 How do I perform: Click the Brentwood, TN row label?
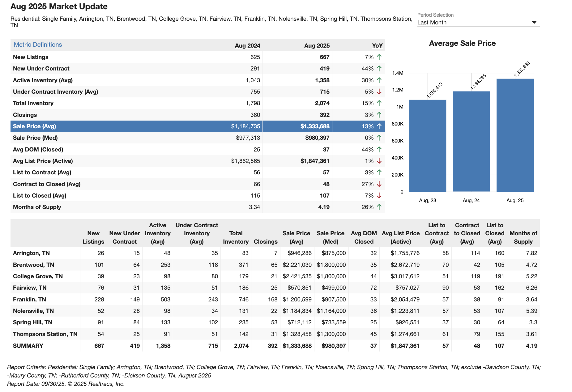coord(33,265)
